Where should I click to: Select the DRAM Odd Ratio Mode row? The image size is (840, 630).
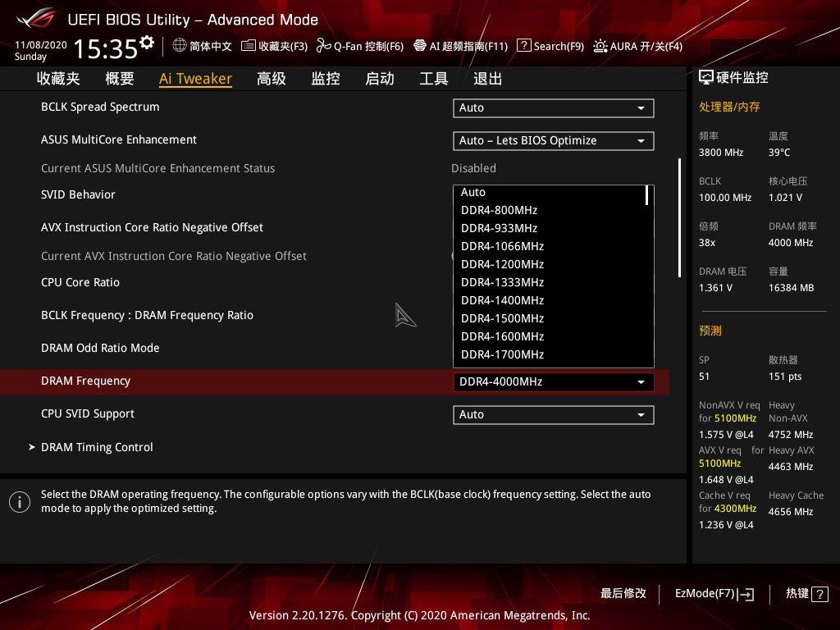[100, 348]
